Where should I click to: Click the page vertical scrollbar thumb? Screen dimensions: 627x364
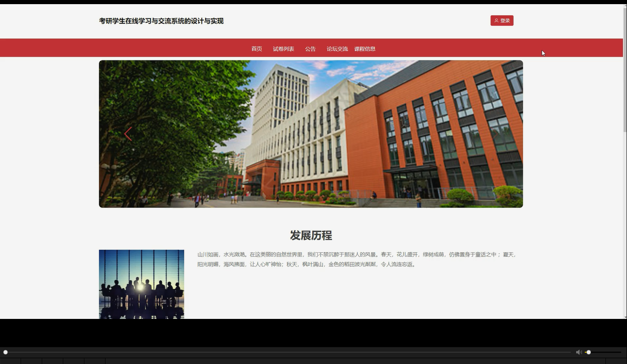(x=625, y=69)
